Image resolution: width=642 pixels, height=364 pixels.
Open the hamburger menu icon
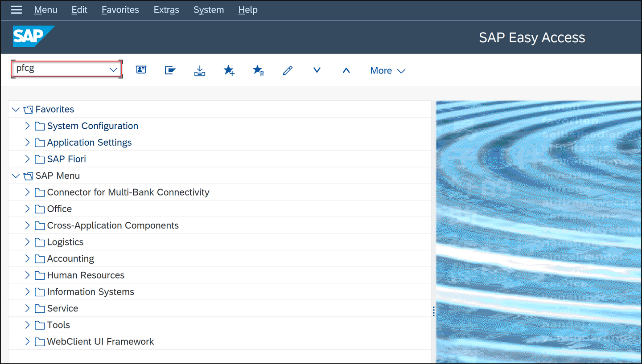16,10
